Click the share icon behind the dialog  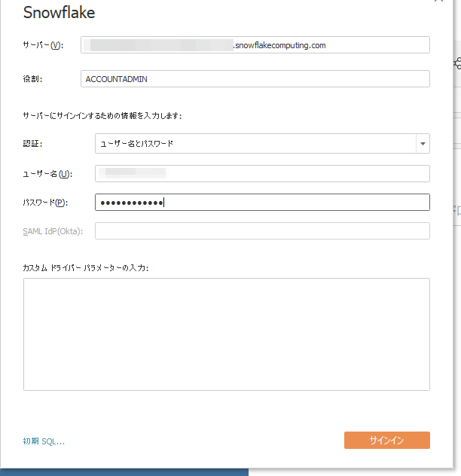point(457,63)
